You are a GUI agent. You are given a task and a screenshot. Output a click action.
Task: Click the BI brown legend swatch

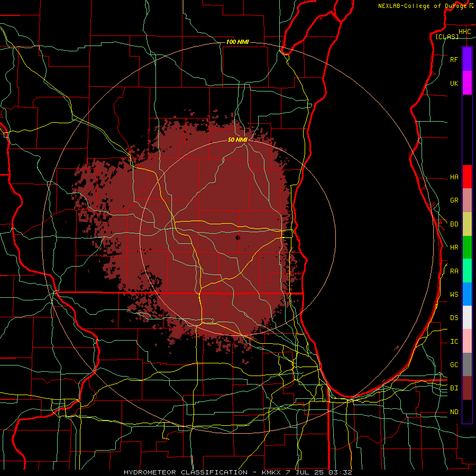pyautogui.click(x=467, y=388)
